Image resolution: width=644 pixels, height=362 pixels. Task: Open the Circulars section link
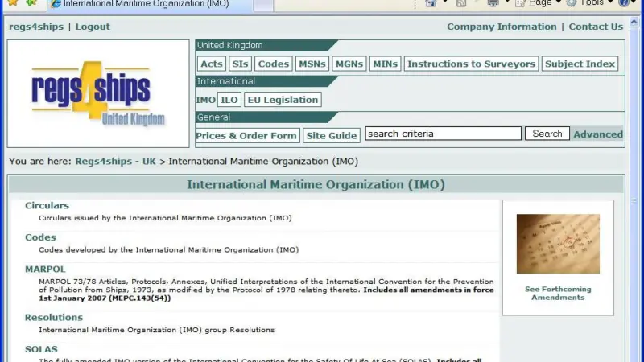coord(47,205)
